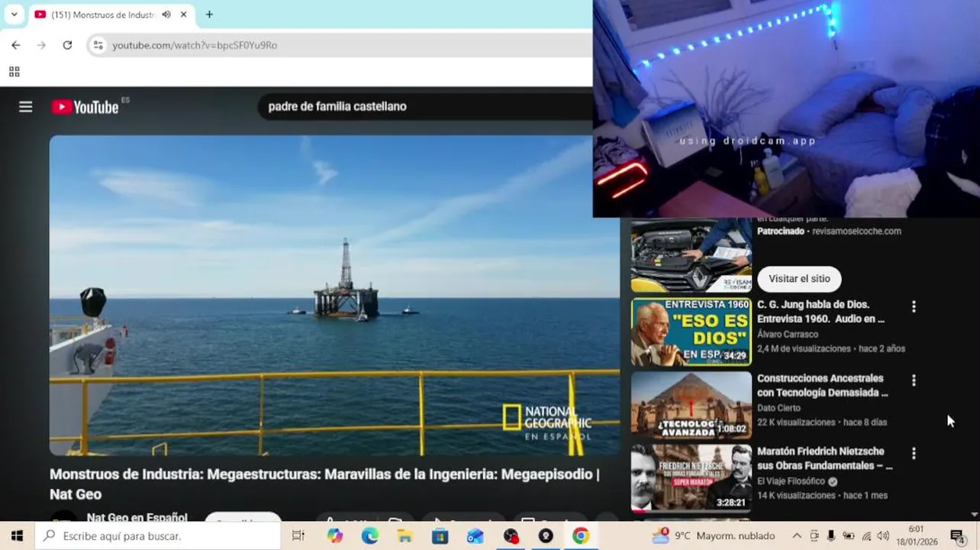This screenshot has height=550, width=980.
Task: Open the sponsored car ad thumbnail
Action: [x=691, y=255]
